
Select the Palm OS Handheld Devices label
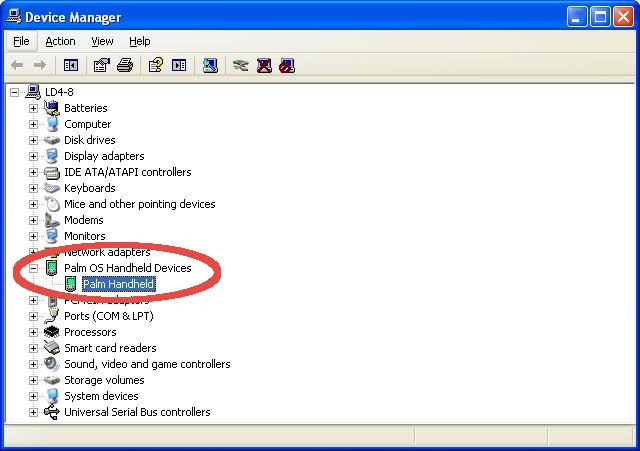[128, 268]
